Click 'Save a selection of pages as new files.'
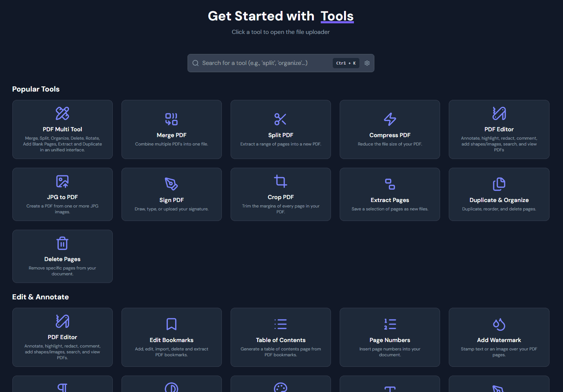The height and width of the screenshot is (392, 563). [390, 209]
